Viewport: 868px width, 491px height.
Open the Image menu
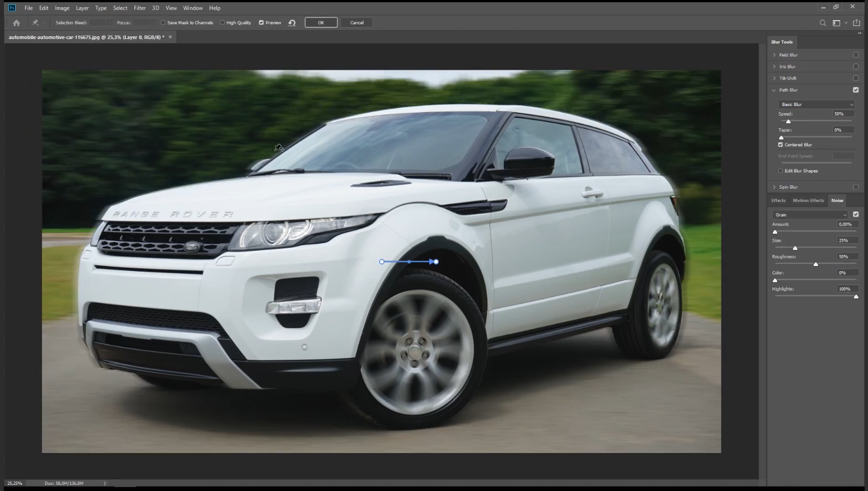62,8
